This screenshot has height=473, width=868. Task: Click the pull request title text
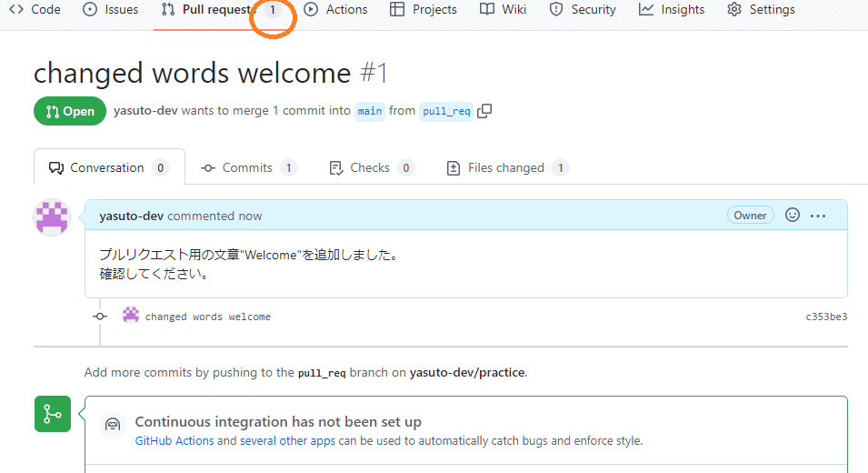tap(192, 73)
